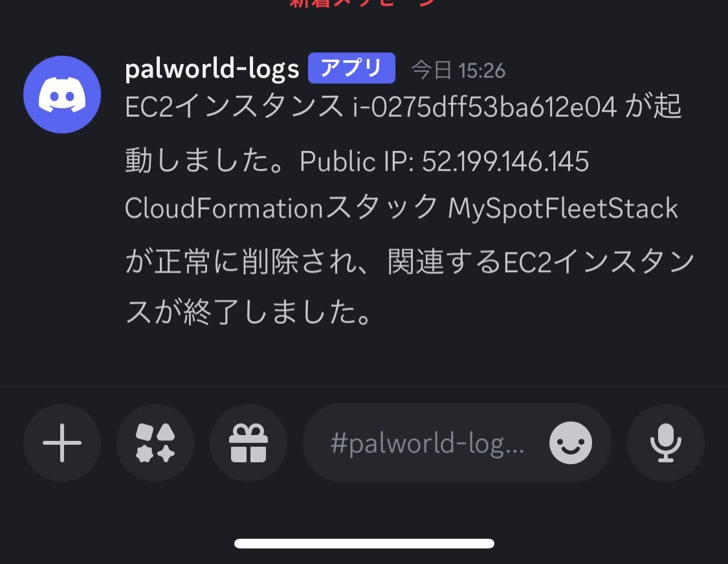Open palworld-logs Discord avatar
Screen dimensions: 728x564
[62, 95]
